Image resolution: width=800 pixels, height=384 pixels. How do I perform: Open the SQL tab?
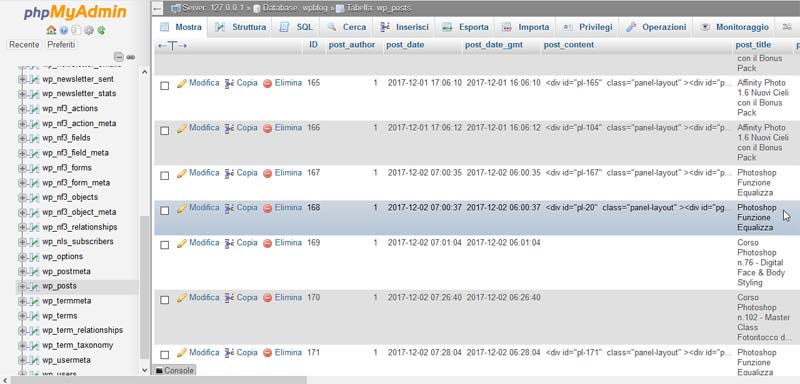click(x=296, y=28)
